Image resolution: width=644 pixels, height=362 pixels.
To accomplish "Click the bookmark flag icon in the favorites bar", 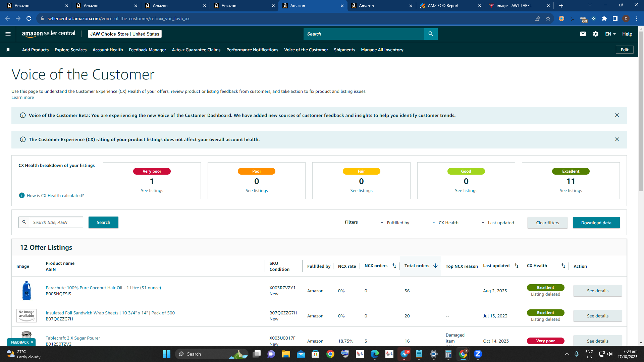I will tap(8, 50).
